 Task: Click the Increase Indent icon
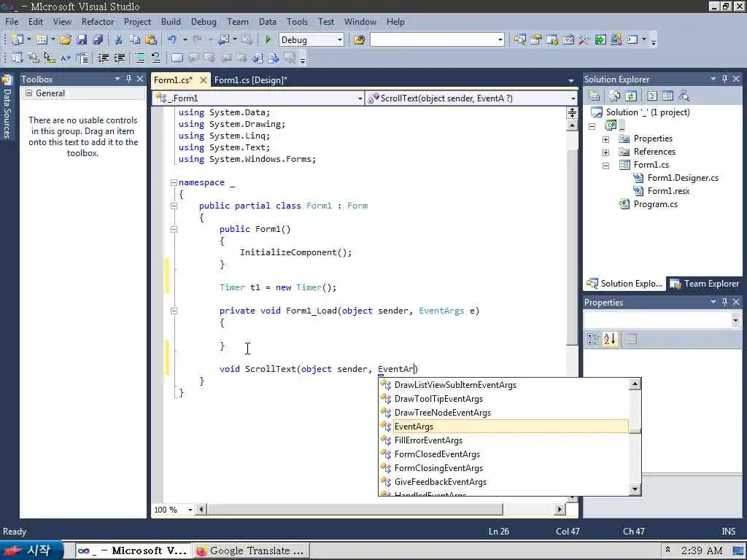pyautogui.click(x=119, y=58)
